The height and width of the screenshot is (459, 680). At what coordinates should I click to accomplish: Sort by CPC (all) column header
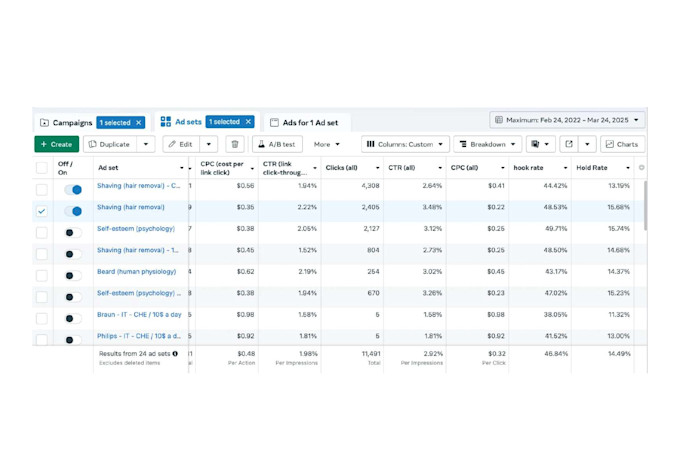coord(464,168)
